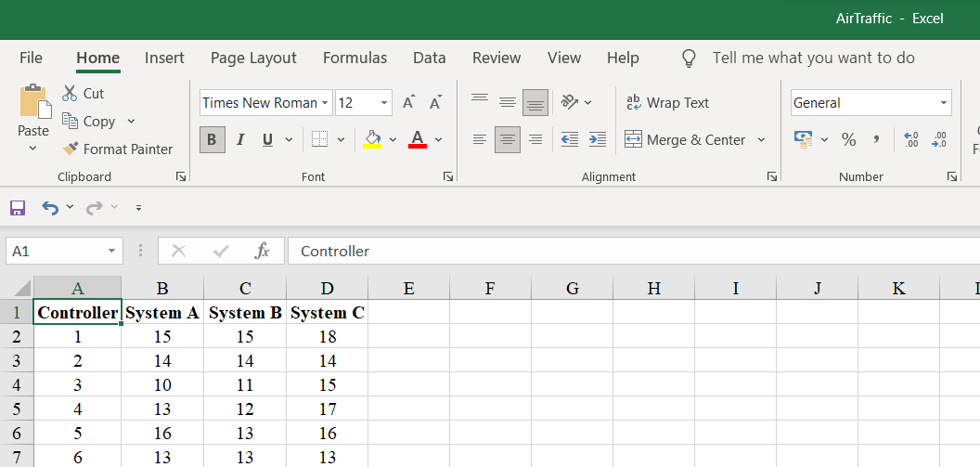Toggle Italic formatting
This screenshot has height=467, width=980.
[x=240, y=139]
